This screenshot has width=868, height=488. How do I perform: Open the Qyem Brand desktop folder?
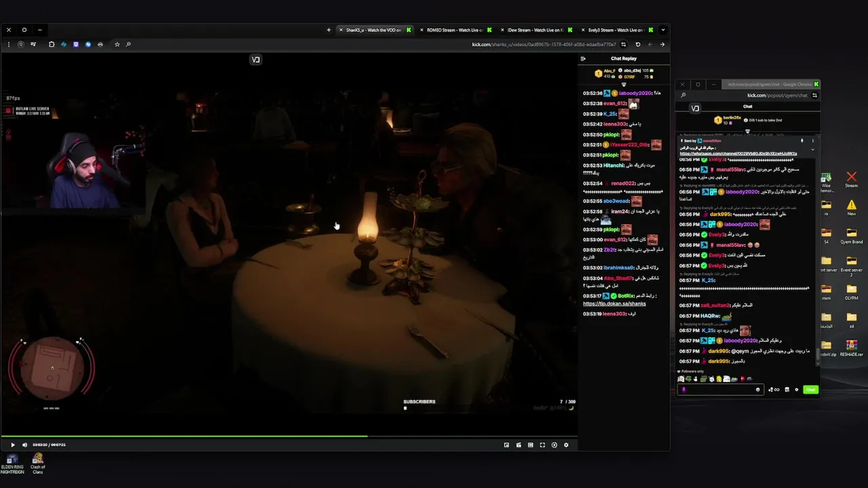pyautogui.click(x=851, y=235)
